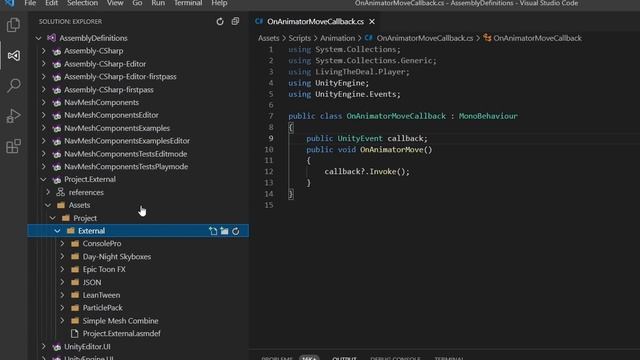Screen dimensions: 640x360
Task: Click the LeanTween folder icon
Action: 75,295
